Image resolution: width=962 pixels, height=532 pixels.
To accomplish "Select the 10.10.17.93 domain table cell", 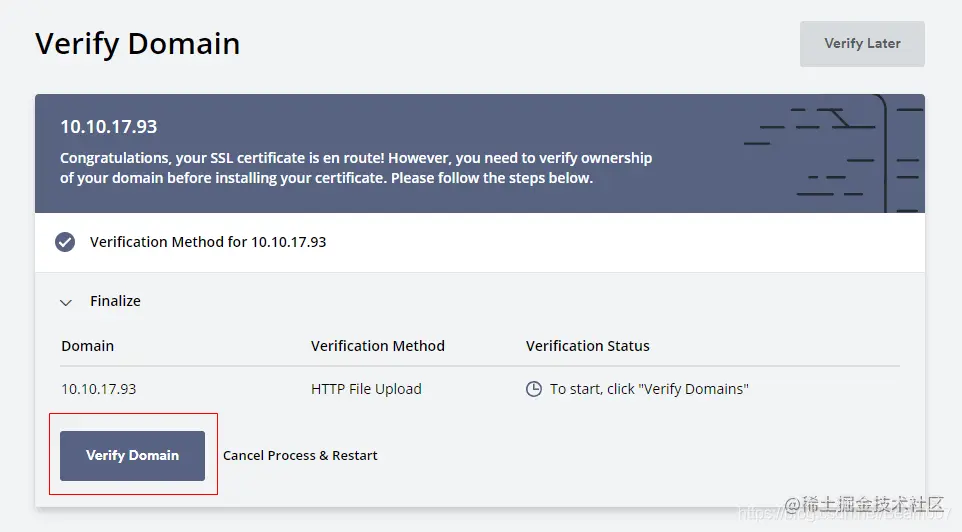I will click(x=99, y=389).
